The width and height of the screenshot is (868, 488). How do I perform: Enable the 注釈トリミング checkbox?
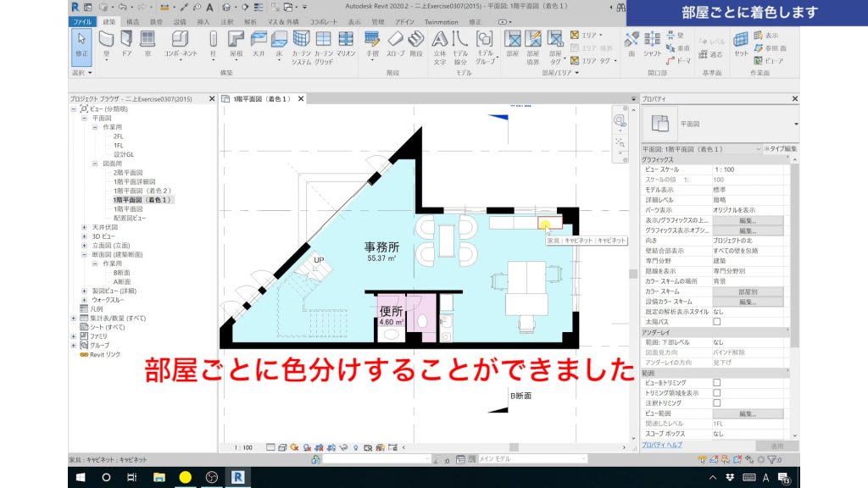pyautogui.click(x=716, y=402)
